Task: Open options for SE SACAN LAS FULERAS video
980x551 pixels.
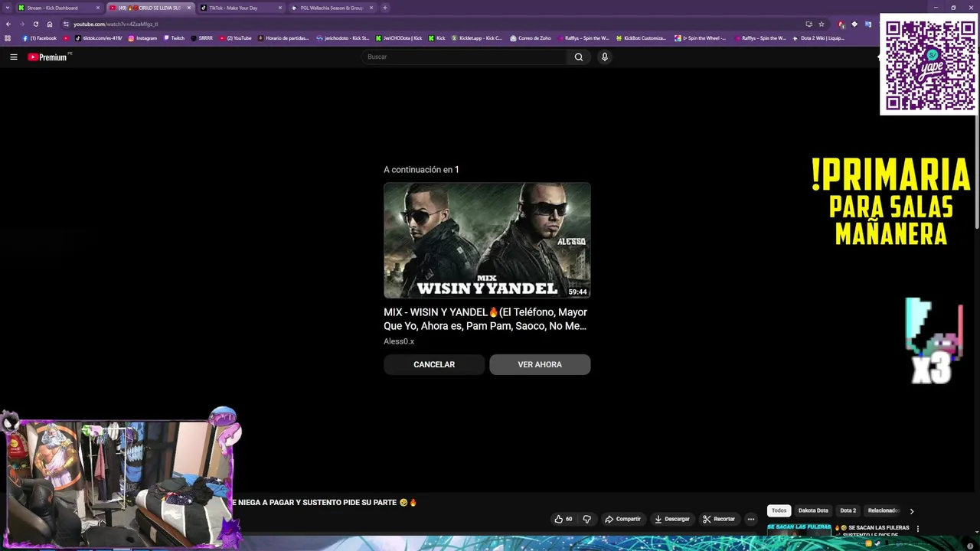Action: coord(918,528)
